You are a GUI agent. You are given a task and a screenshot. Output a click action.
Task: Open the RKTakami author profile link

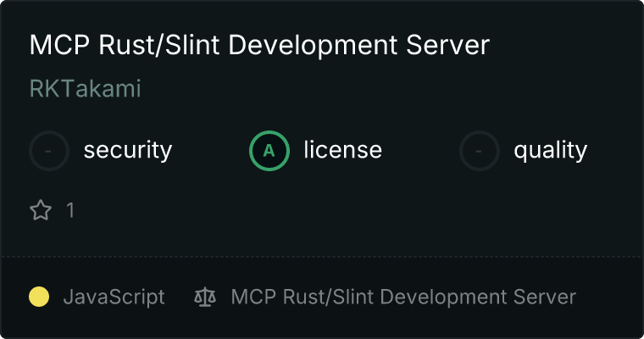pos(86,88)
